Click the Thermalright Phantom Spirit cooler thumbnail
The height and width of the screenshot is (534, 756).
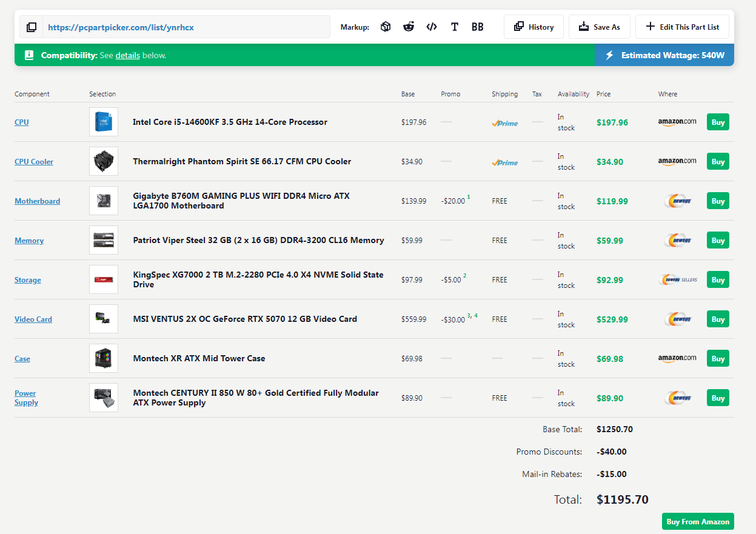pyautogui.click(x=104, y=161)
